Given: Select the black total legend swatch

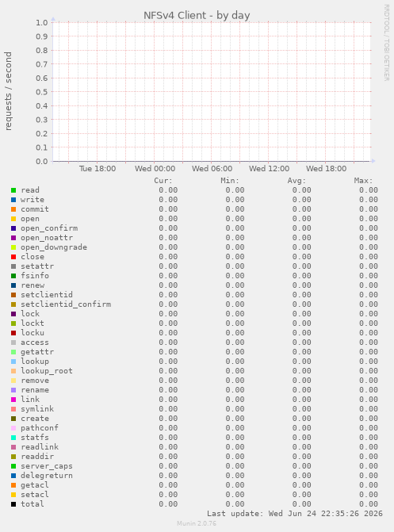Looking at the screenshot, I should pos(13,504).
